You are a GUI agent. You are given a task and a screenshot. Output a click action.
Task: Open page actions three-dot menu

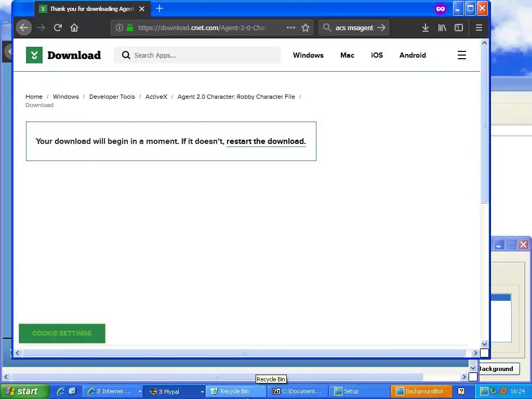pos(291,28)
